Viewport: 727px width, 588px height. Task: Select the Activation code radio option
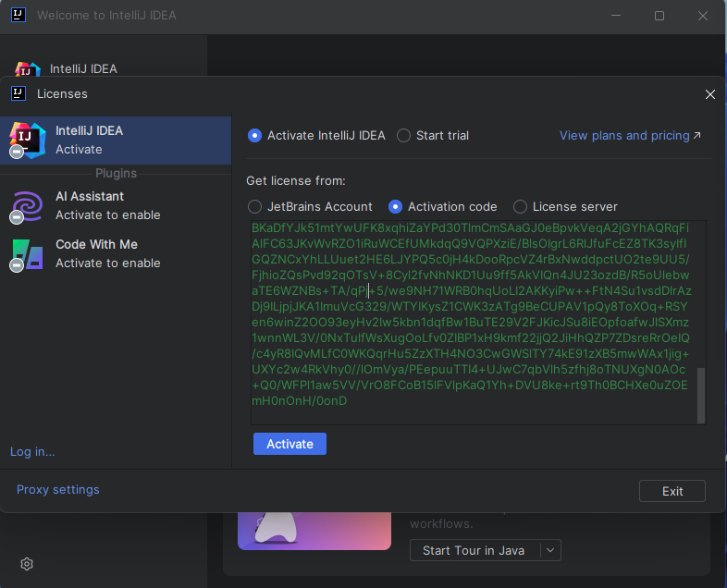[x=396, y=207]
